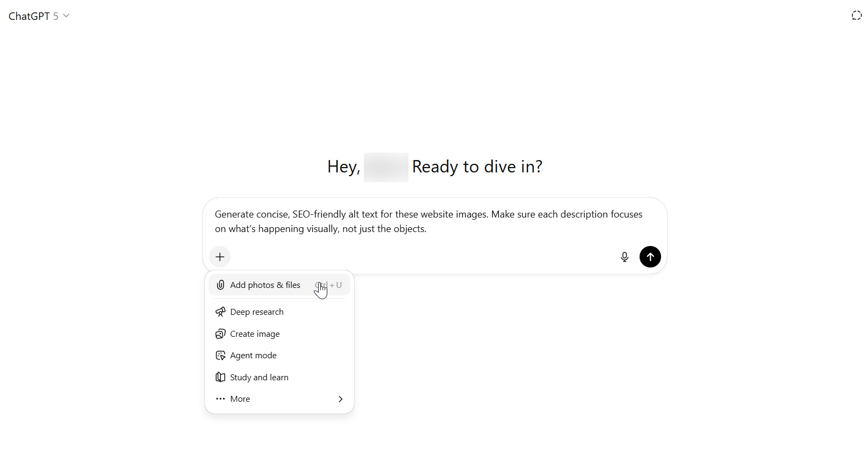The height and width of the screenshot is (463, 868).
Task: Open the ChatGPT 5 model selector
Action: pyautogui.click(x=33, y=16)
